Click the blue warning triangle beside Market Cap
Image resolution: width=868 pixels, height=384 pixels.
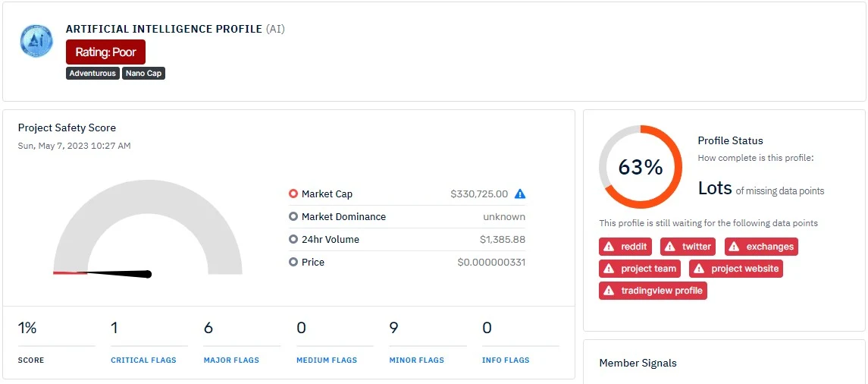[x=520, y=194]
